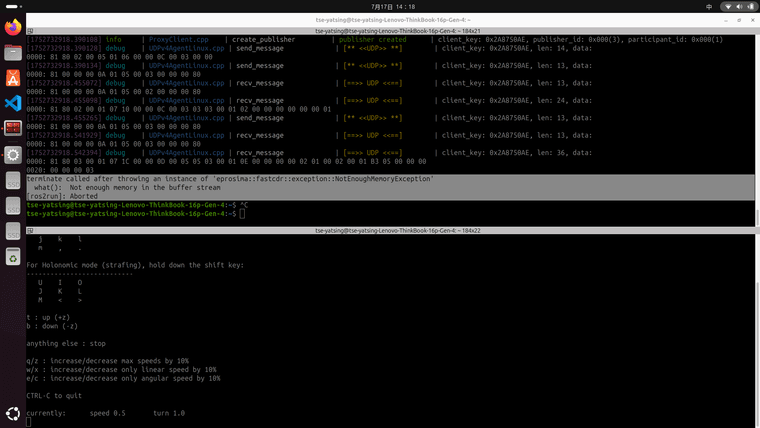Viewport: 760px width, 428px height.
Task: Click 'CTRL-C to quit' text
Action: 54,396
